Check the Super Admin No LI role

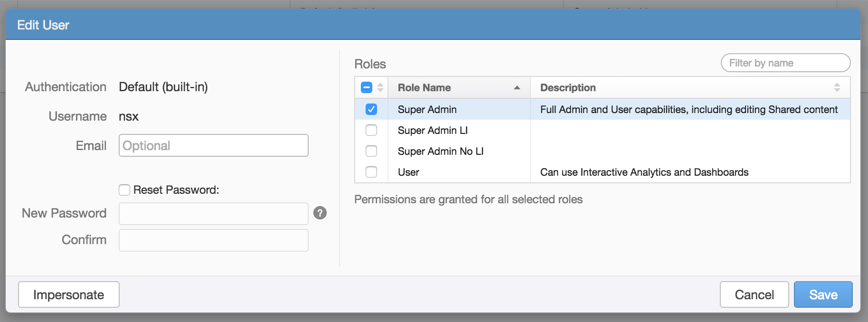click(x=371, y=152)
